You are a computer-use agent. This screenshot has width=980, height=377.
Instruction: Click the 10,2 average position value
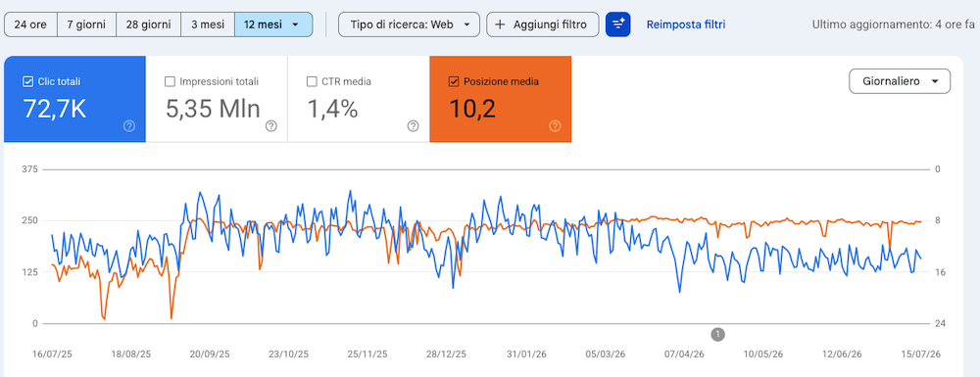(472, 110)
